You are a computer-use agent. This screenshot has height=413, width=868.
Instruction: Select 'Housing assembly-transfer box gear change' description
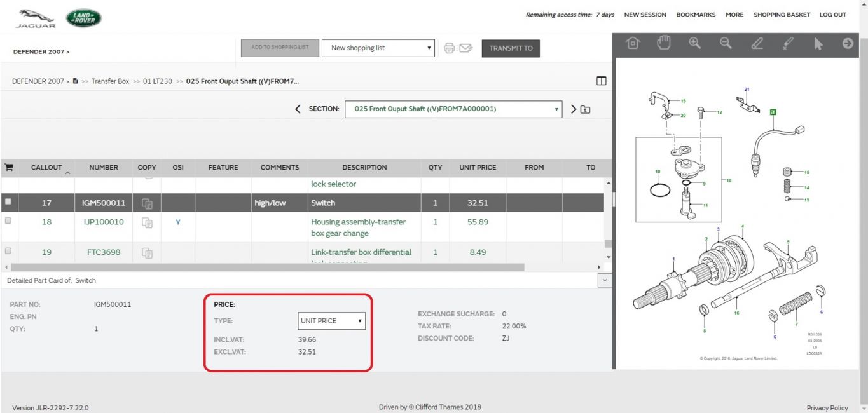[x=358, y=227]
